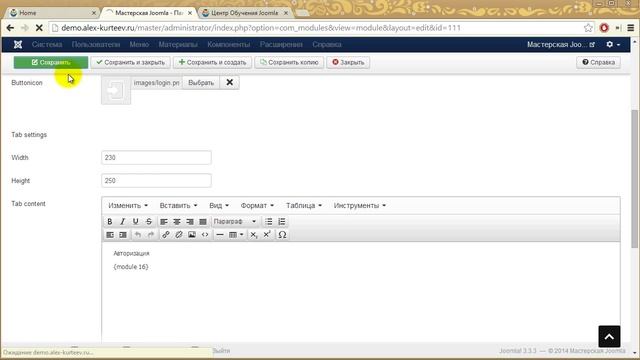
Task: Clear the Buttonicon image selection
Action: pyautogui.click(x=229, y=82)
